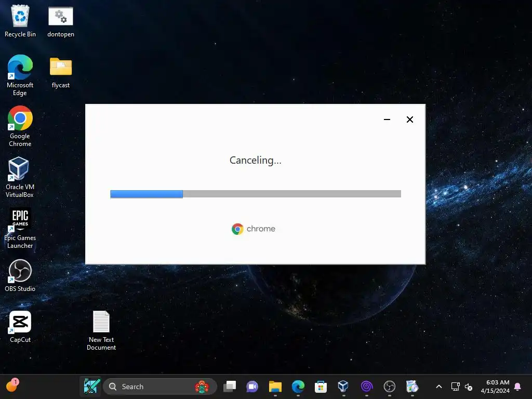532x399 pixels.
Task: Close the Chrome installer window
Action: pos(410,119)
